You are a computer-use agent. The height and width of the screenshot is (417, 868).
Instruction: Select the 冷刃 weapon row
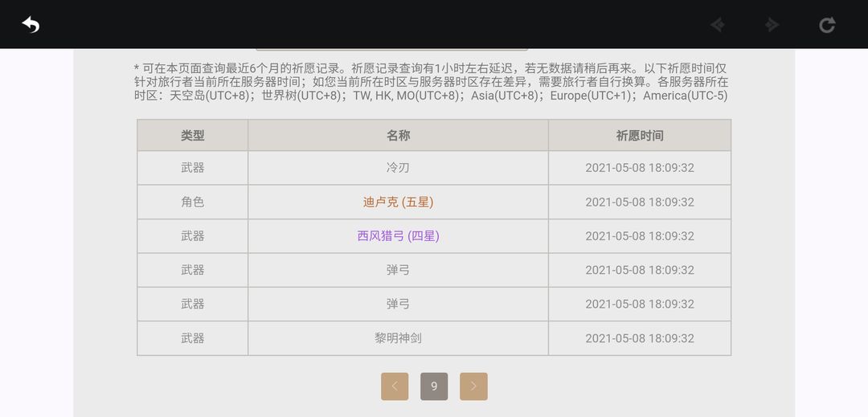(x=434, y=168)
